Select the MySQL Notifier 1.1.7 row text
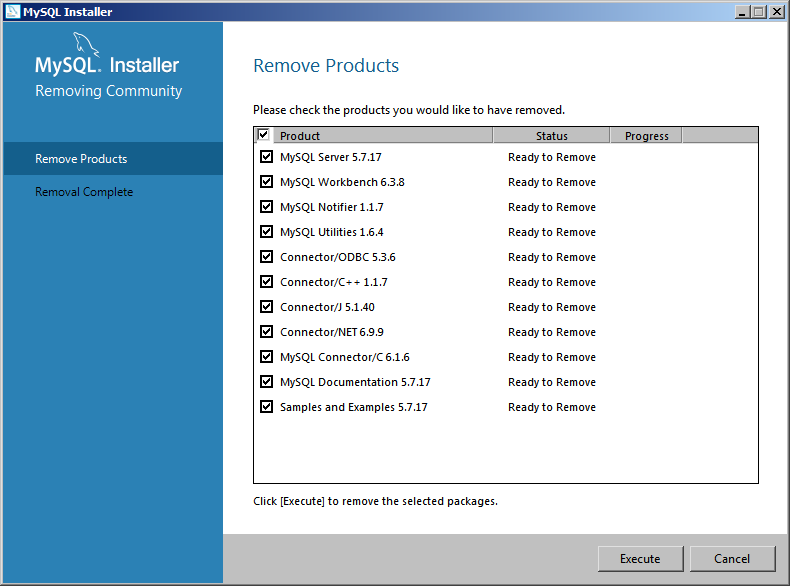 click(332, 207)
